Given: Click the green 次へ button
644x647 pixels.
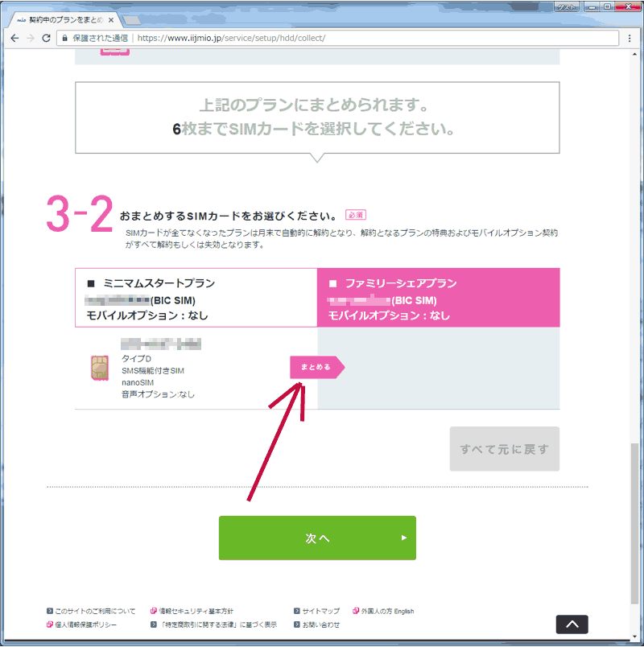Looking at the screenshot, I should (x=317, y=538).
